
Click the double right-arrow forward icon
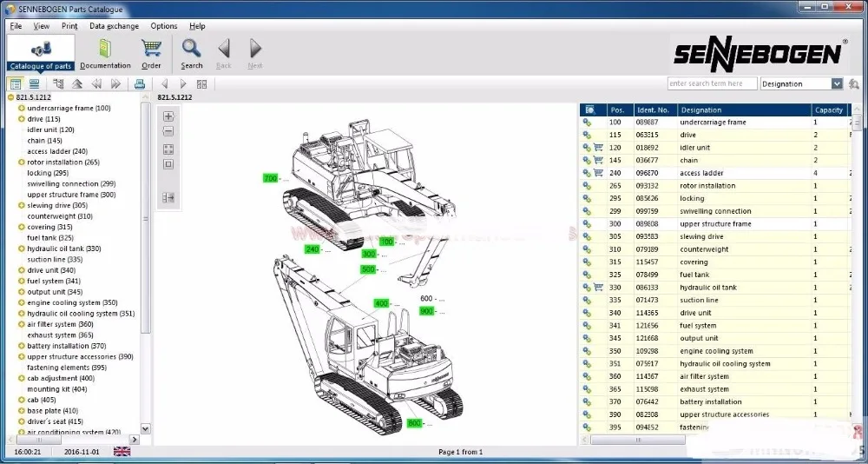(115, 84)
